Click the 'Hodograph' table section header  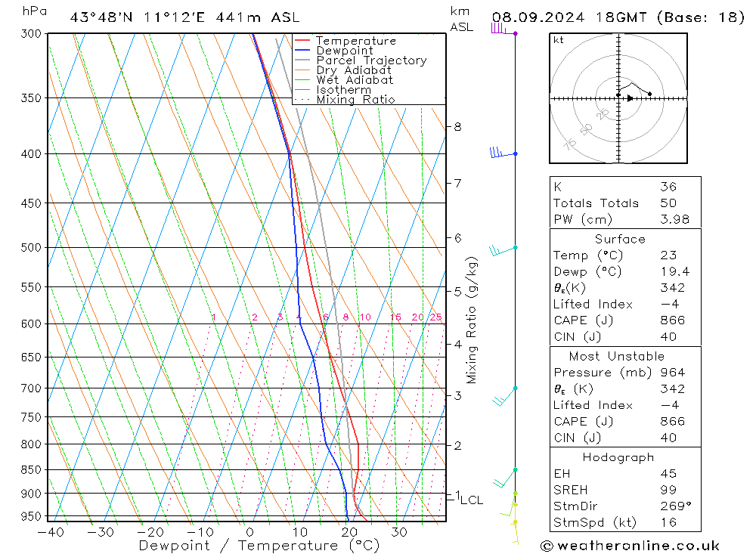click(x=618, y=457)
